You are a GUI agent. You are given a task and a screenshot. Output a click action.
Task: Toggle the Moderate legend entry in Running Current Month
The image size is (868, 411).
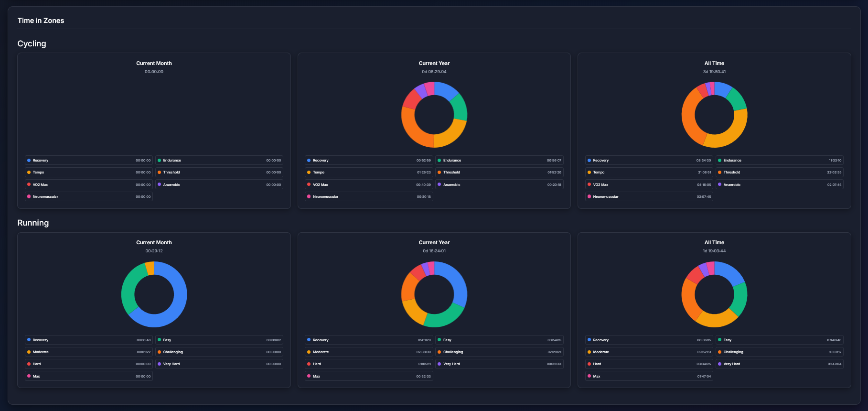41,352
